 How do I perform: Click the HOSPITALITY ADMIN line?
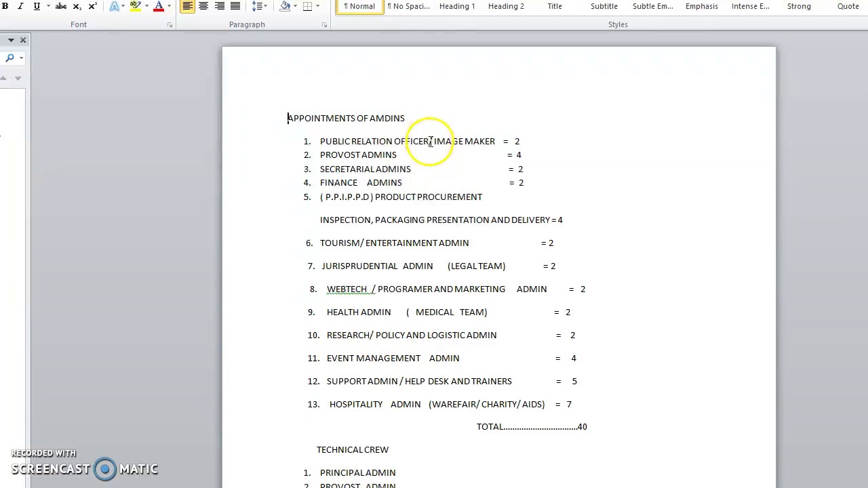click(x=450, y=404)
